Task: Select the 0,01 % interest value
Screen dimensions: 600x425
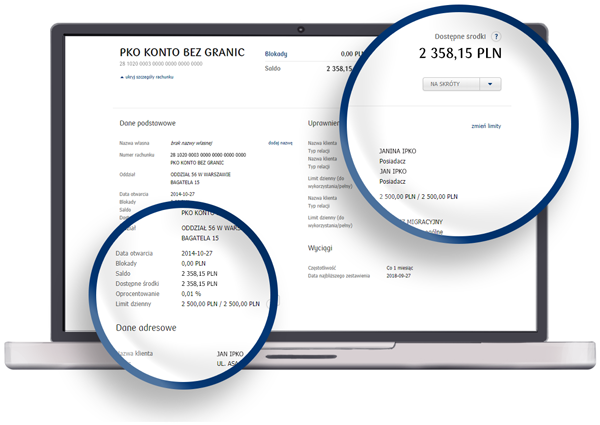Action: coord(191,294)
